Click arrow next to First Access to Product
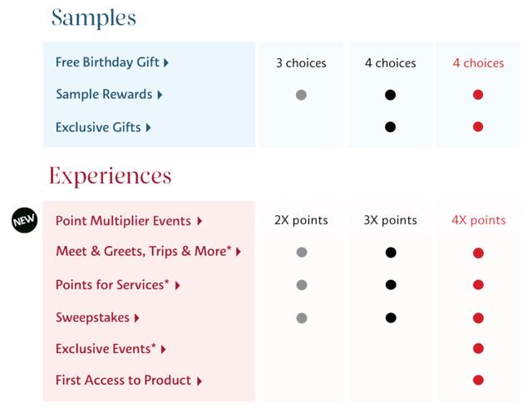The height and width of the screenshot is (408, 532). [199, 381]
